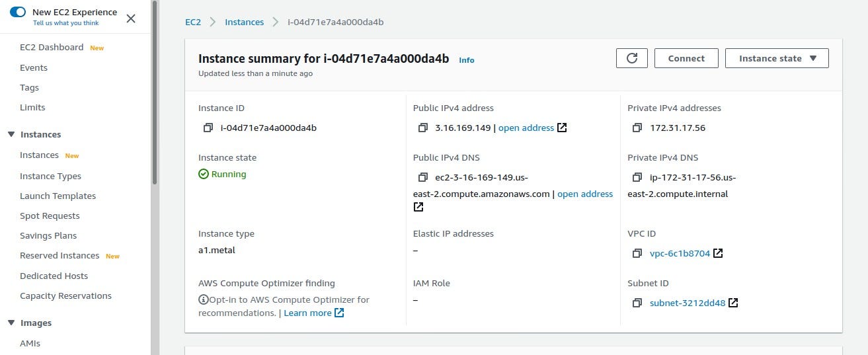Copy the Public IPv4 DNS name
Screen dimensions: 868x355
click(423, 177)
